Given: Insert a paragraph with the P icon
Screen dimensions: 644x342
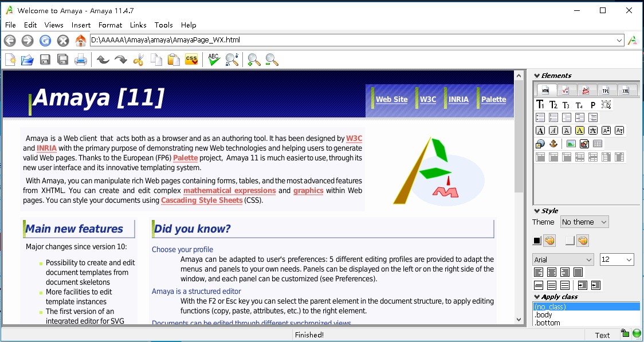Looking at the screenshot, I should pos(592,105).
